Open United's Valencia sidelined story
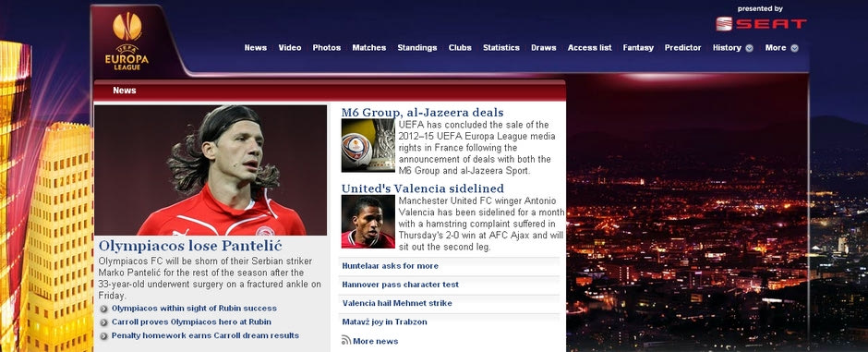 [x=422, y=188]
